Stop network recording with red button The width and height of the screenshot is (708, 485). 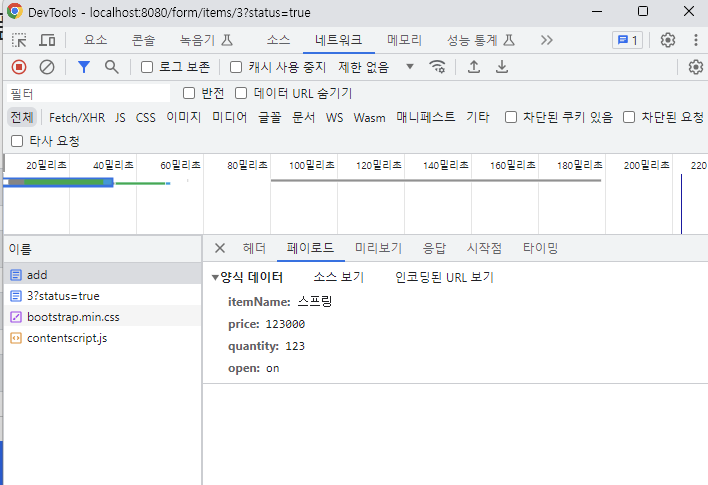click(19, 67)
